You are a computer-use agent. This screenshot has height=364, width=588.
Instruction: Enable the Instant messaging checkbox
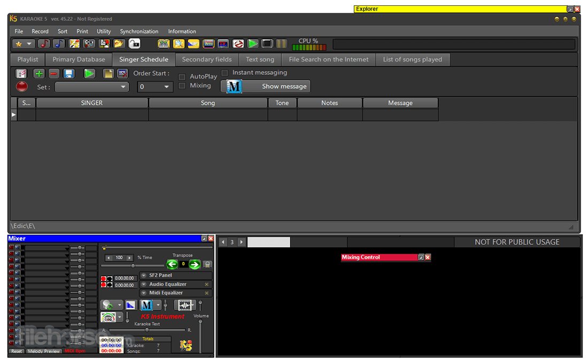(225, 73)
